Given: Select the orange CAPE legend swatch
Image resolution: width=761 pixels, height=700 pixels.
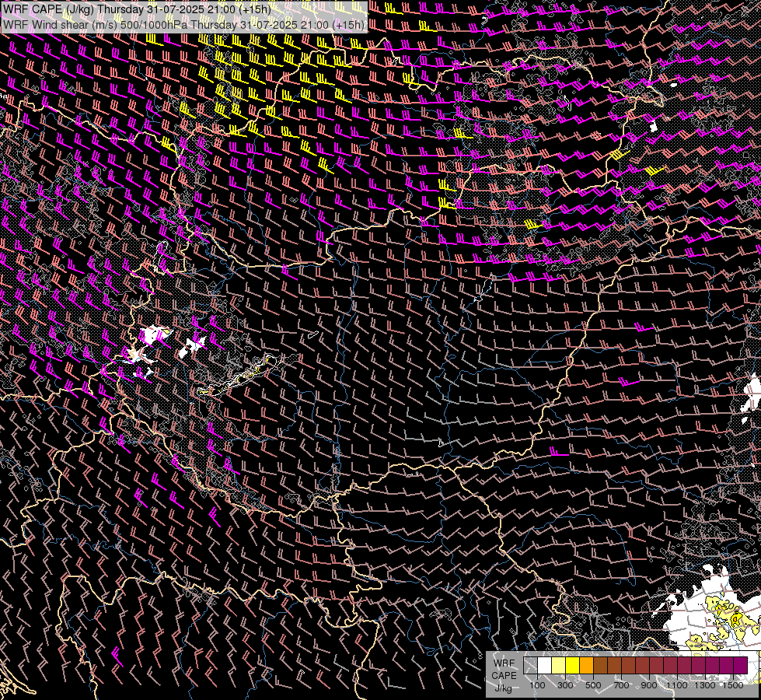Looking at the screenshot, I should point(586,665).
